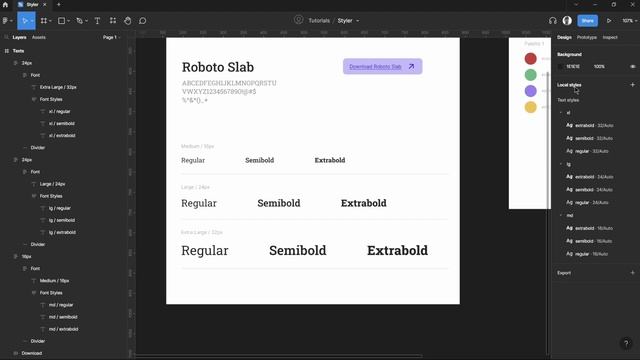Select the lg / semibold layer
The image size is (640, 360).
(62, 220)
